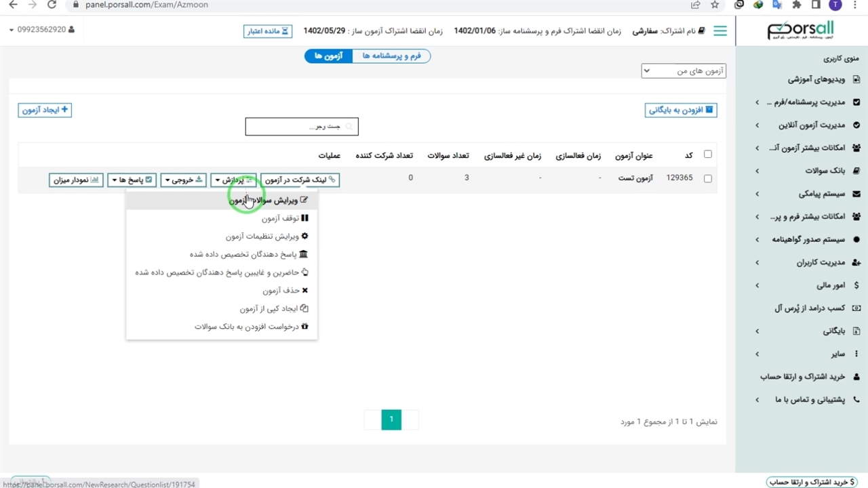Click the browser back arrow
Viewport: 868px width, 488px height.
pos(13,5)
